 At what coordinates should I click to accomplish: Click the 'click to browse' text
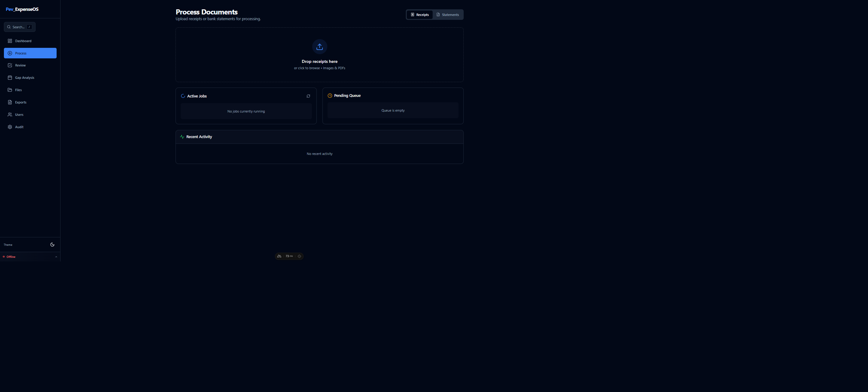[309, 68]
